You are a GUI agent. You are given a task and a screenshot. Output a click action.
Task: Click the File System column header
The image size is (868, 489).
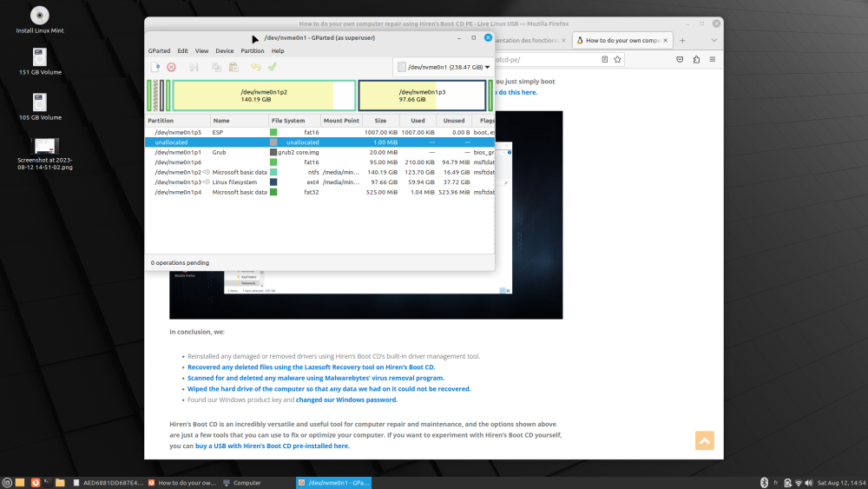[x=294, y=121]
